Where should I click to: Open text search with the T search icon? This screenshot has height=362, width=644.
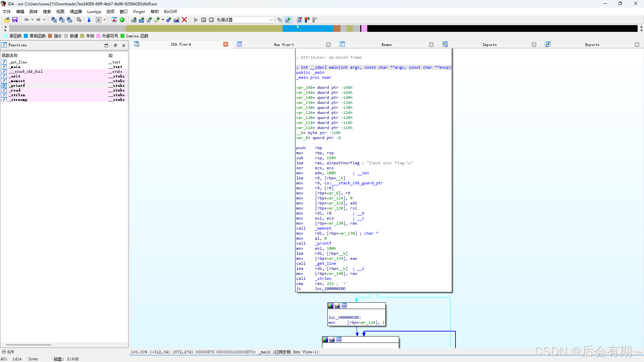[x=62, y=20]
